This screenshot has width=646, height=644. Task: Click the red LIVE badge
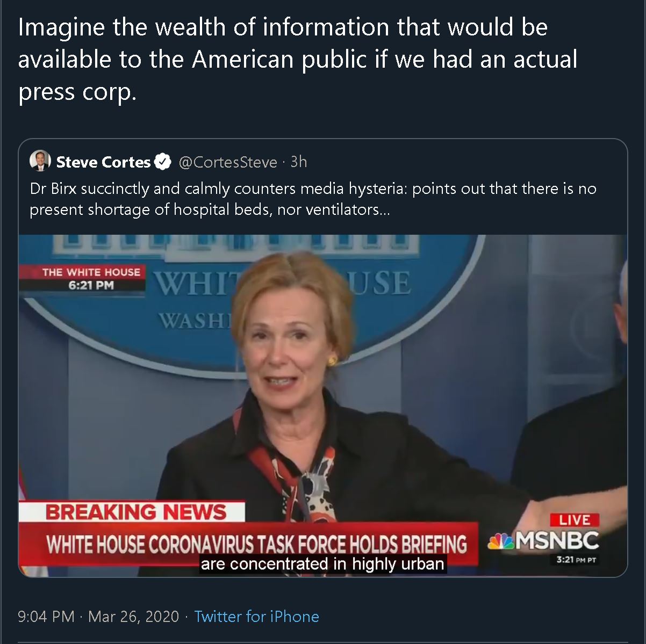tap(575, 520)
